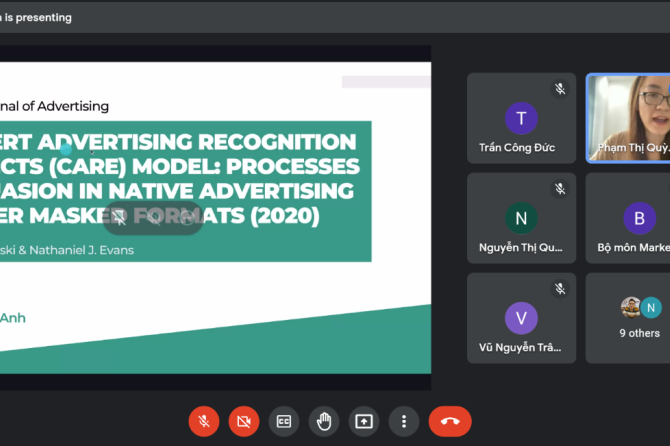670x446 pixels.
Task: Click the Bộ môn Marke participant avatar B
Action: (x=639, y=218)
